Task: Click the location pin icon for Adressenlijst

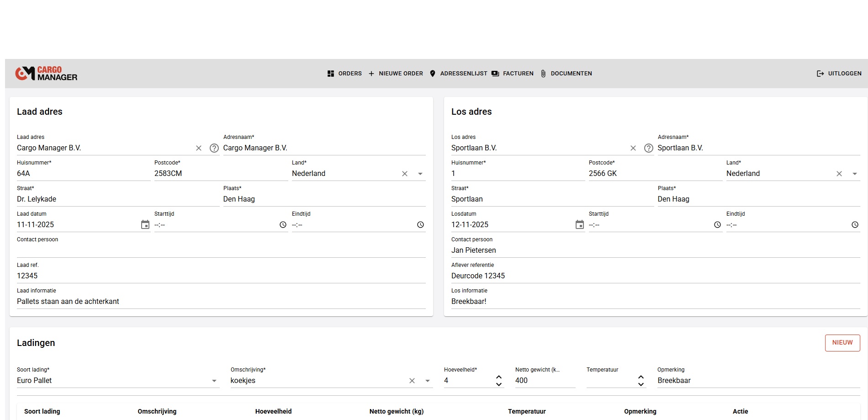Action: coord(433,74)
